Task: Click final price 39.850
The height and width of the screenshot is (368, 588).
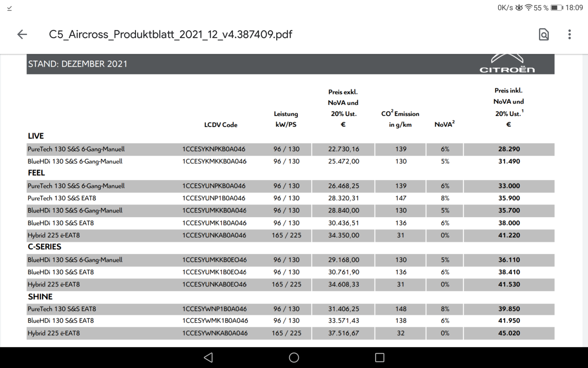Action: click(x=509, y=309)
